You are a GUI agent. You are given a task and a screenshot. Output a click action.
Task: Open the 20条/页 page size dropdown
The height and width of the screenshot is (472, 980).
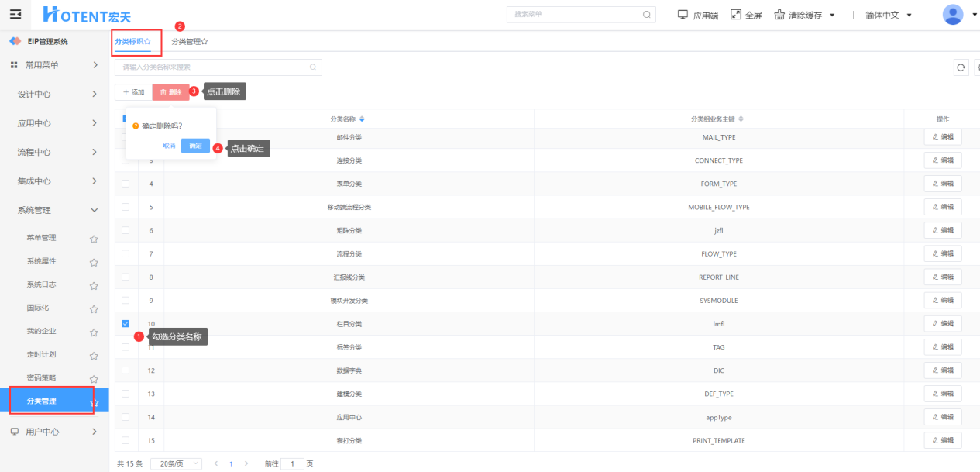tap(176, 463)
